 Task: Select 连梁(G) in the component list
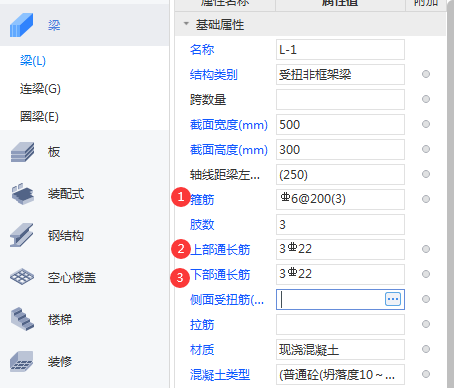(40, 89)
